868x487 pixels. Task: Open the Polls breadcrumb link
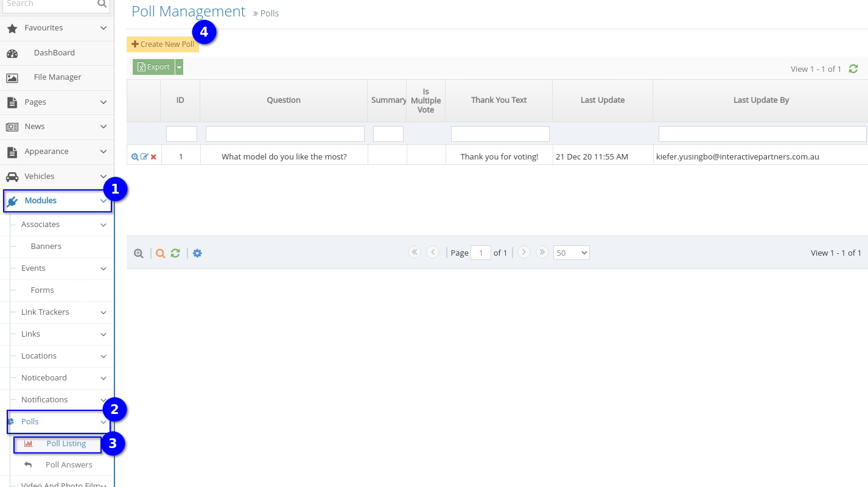pos(269,13)
